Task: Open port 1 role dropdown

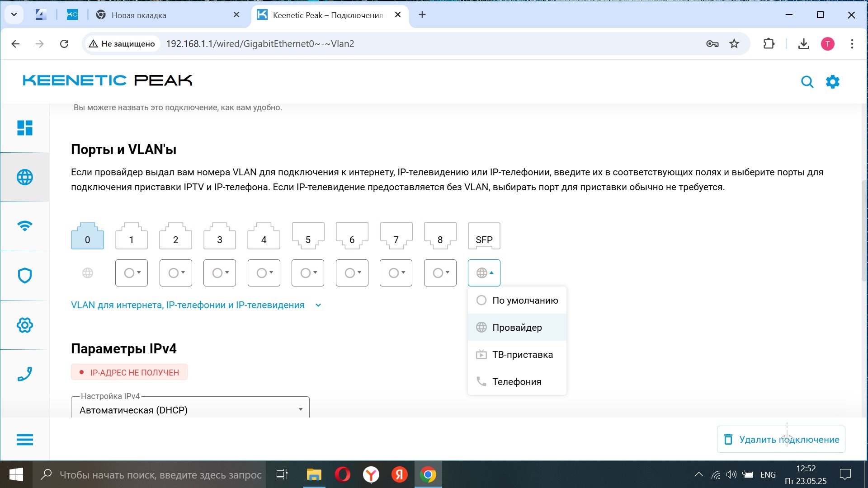Action: pos(132,273)
